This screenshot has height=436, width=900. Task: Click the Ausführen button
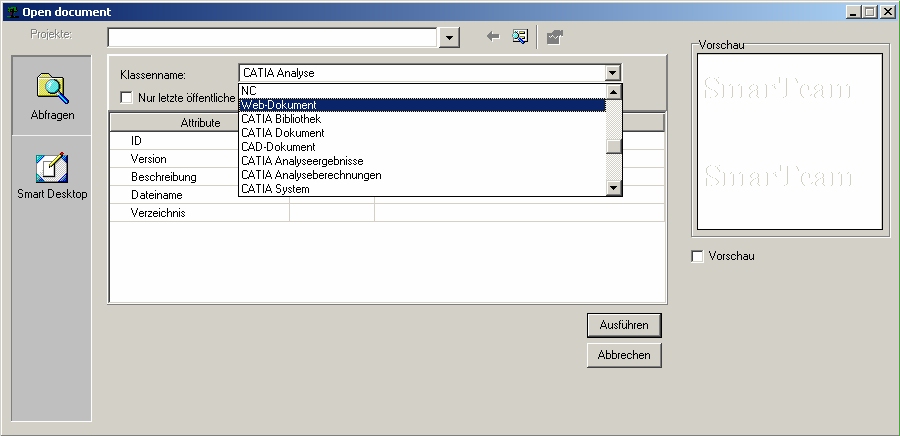point(624,325)
